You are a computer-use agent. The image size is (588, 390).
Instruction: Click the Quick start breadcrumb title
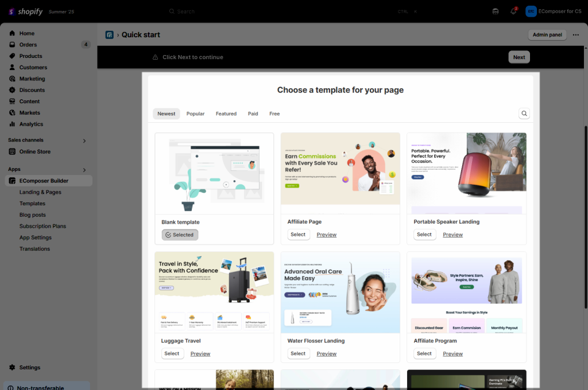[x=141, y=35]
